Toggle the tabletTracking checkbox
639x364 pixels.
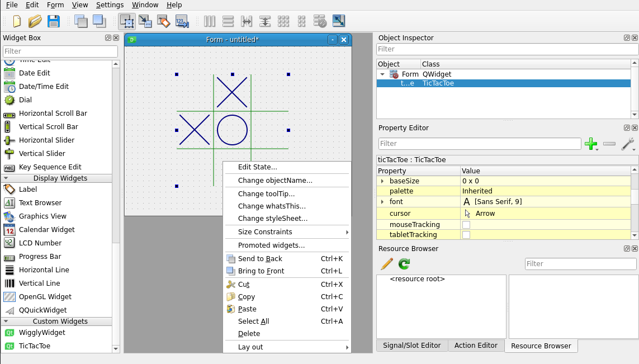466,235
